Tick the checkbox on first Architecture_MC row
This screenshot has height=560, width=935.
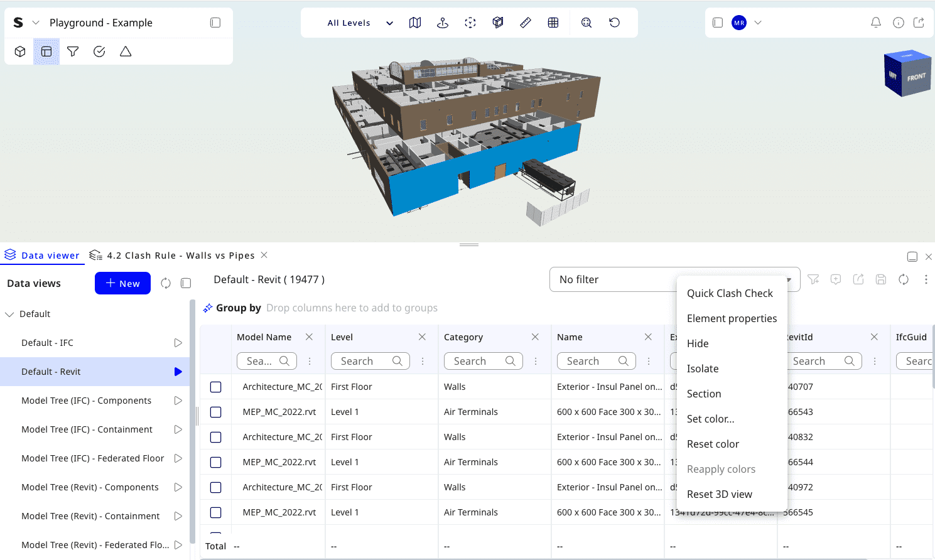(x=216, y=387)
